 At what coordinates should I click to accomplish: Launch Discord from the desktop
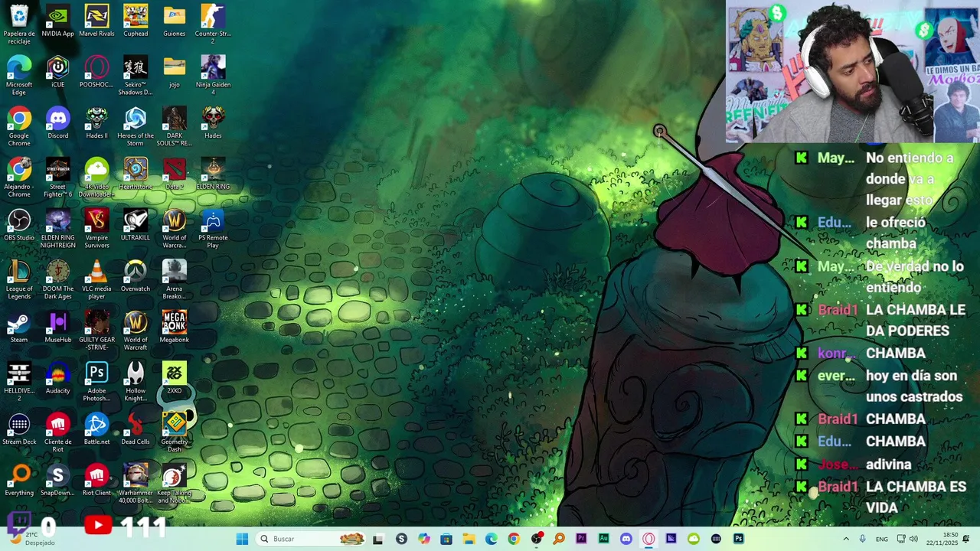click(58, 123)
